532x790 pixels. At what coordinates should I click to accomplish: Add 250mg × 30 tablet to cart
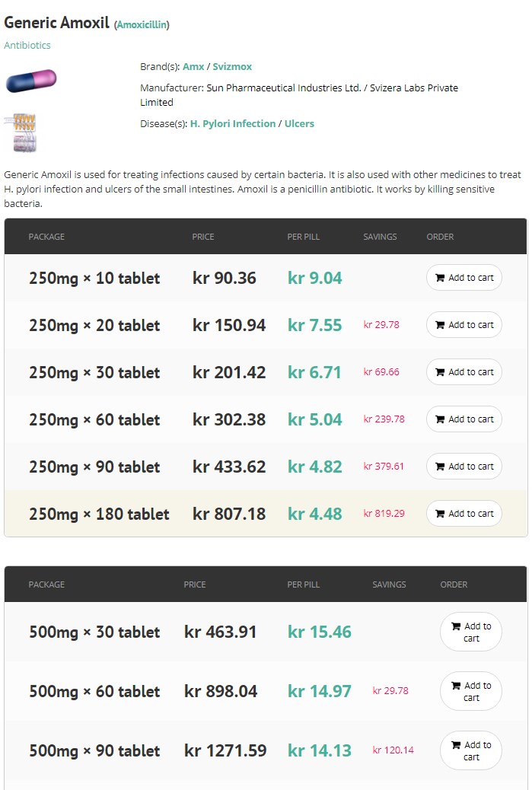click(x=464, y=372)
